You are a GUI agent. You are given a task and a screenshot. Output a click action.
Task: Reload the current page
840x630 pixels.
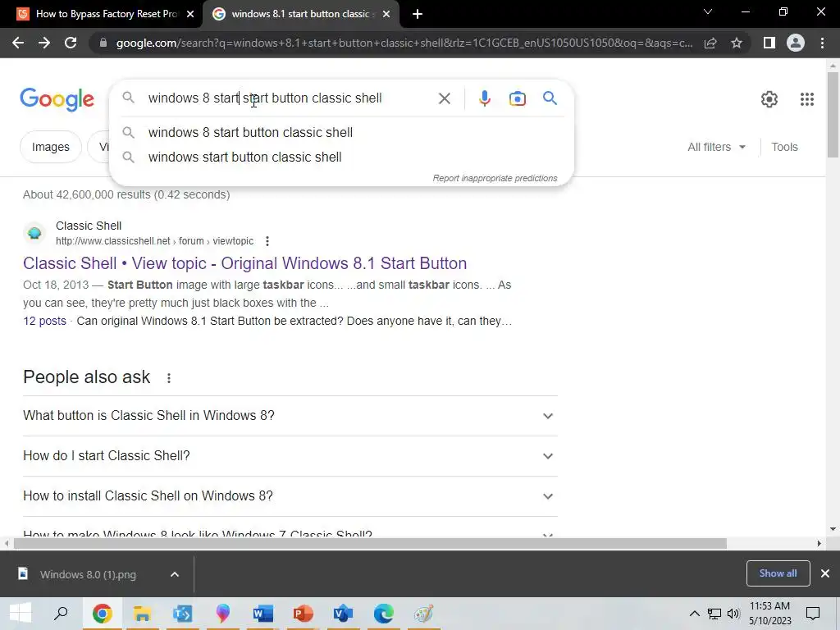[x=71, y=43]
